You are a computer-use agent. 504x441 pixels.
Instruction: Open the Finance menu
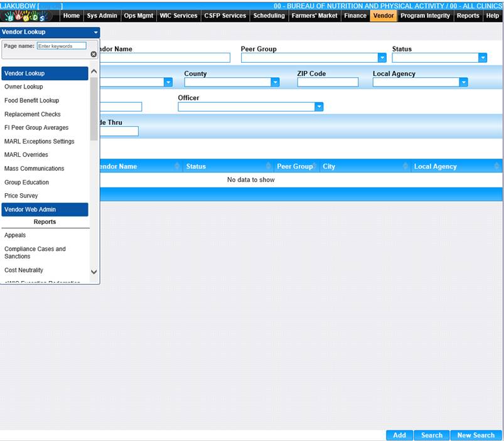click(x=355, y=16)
